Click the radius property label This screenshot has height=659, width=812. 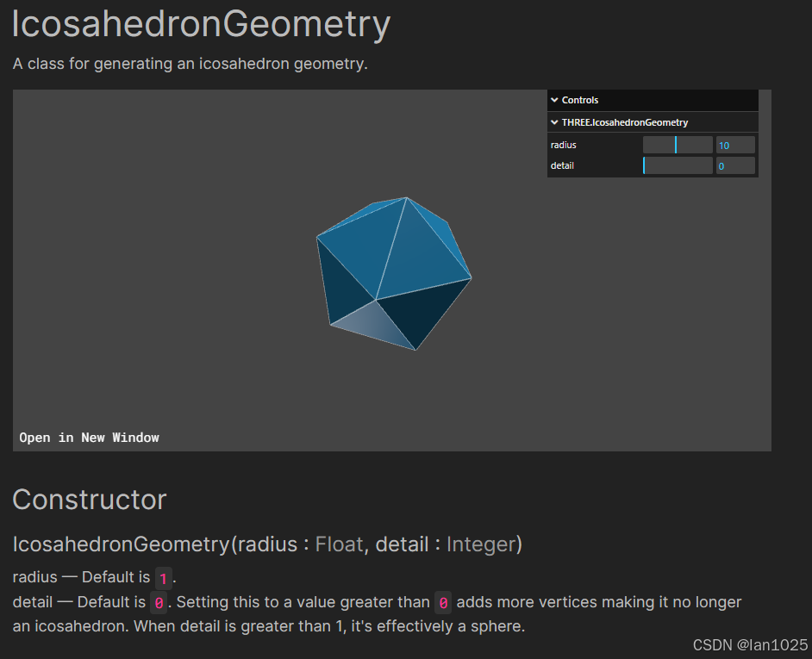point(563,144)
